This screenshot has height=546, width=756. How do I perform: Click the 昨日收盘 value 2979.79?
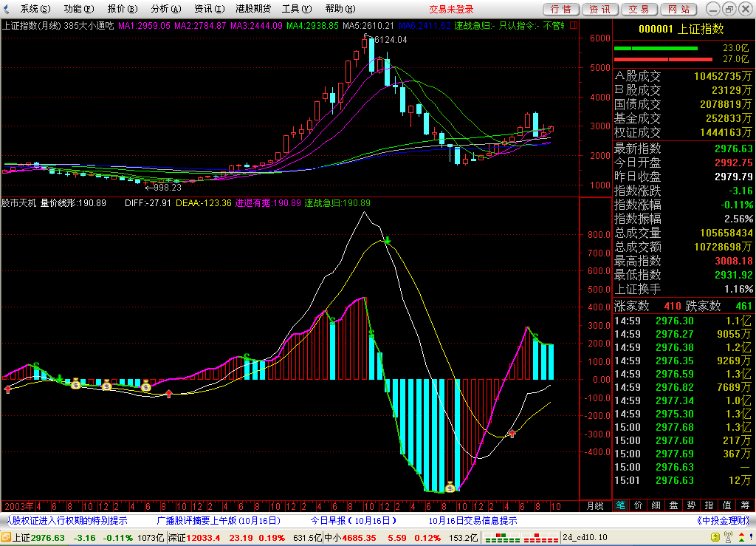tap(733, 177)
